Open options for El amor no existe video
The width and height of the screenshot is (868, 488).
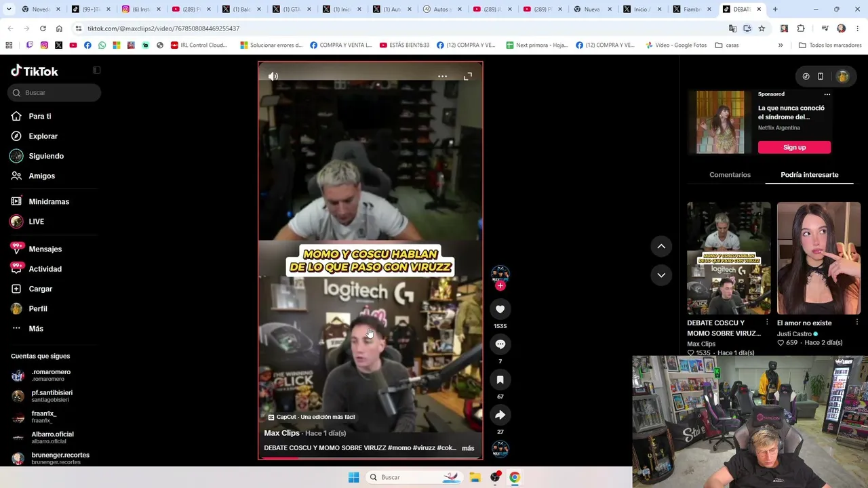(x=857, y=323)
